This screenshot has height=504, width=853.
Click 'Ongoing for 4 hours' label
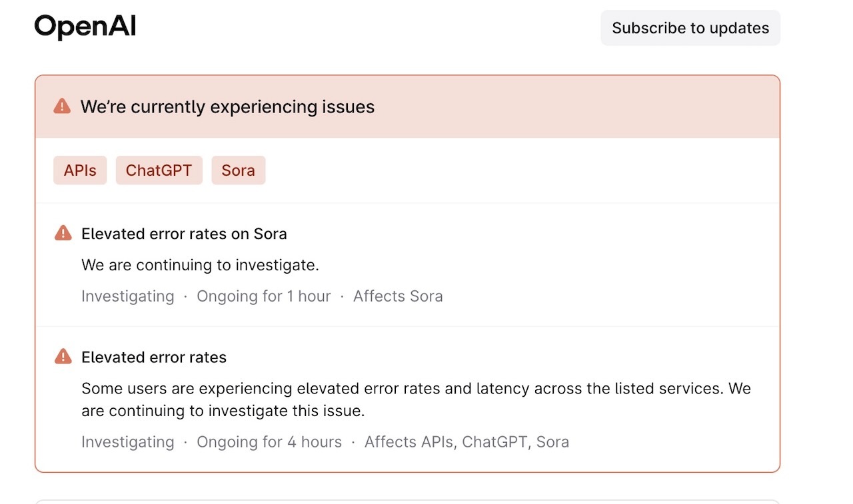pos(269,442)
